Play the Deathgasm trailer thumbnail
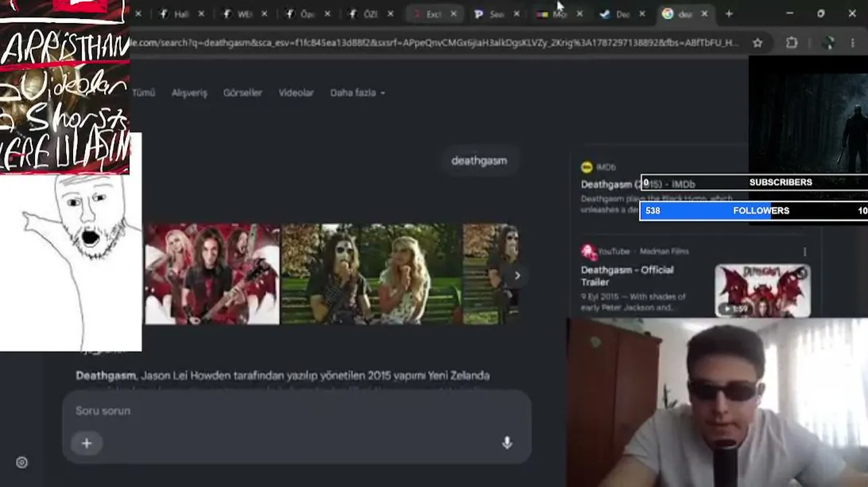Screen dimensions: 868x487 [763, 291]
